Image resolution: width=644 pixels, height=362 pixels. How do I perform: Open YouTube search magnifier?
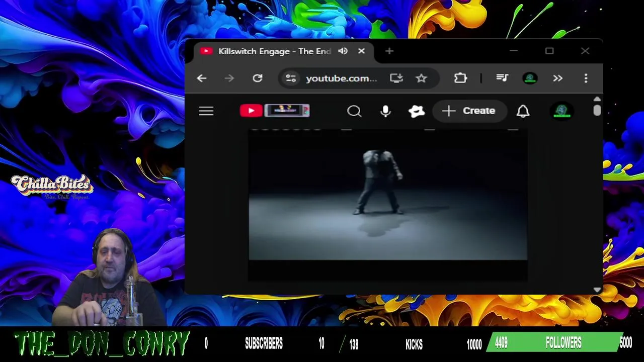pos(354,111)
